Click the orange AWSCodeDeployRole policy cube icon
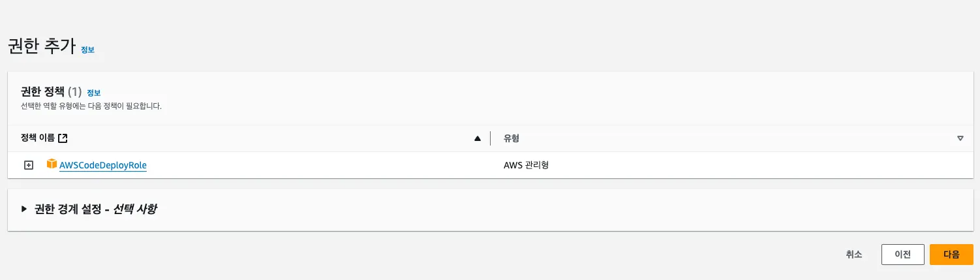 [x=52, y=164]
